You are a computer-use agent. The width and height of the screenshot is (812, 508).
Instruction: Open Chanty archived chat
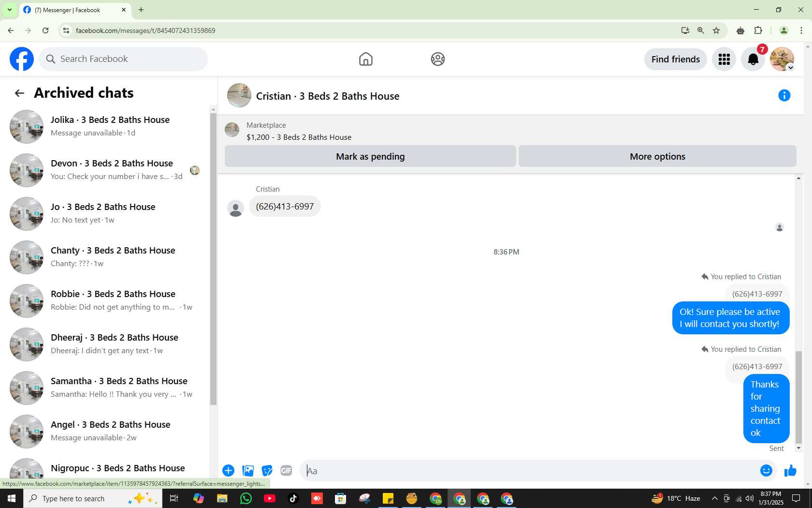point(105,257)
